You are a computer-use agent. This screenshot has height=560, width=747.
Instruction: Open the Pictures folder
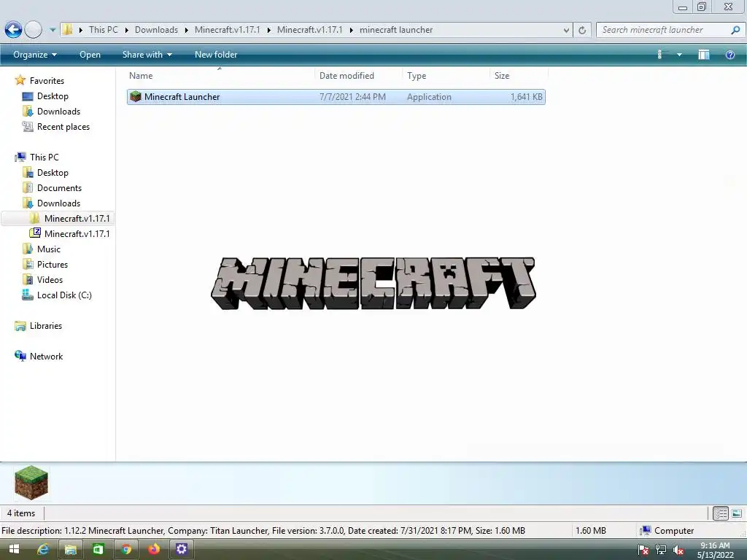tap(53, 264)
